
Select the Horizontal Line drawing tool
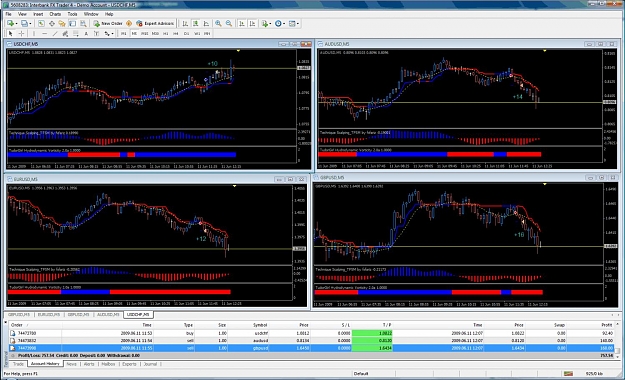44,33
